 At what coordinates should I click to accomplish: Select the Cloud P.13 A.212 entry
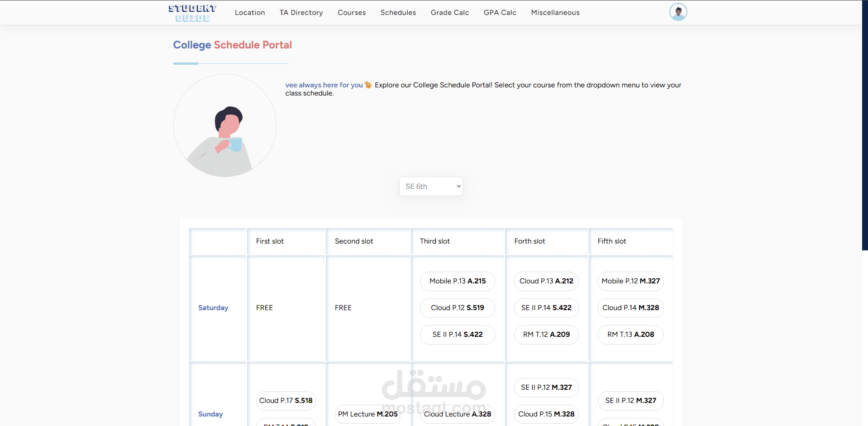pos(546,281)
